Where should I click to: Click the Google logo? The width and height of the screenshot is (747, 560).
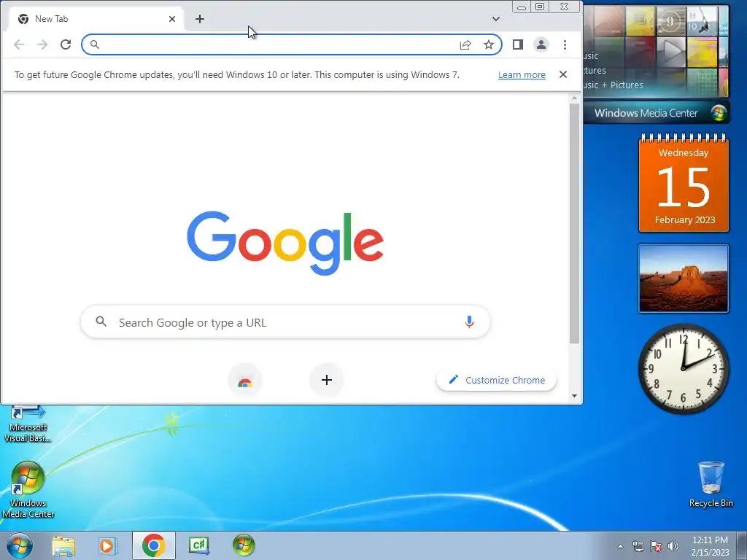[285, 243]
